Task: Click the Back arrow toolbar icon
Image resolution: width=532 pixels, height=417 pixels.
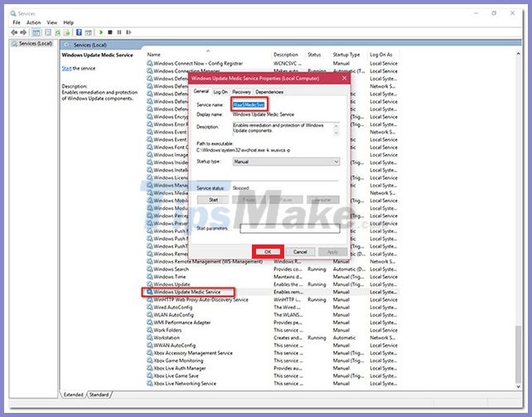Action: click(x=14, y=32)
